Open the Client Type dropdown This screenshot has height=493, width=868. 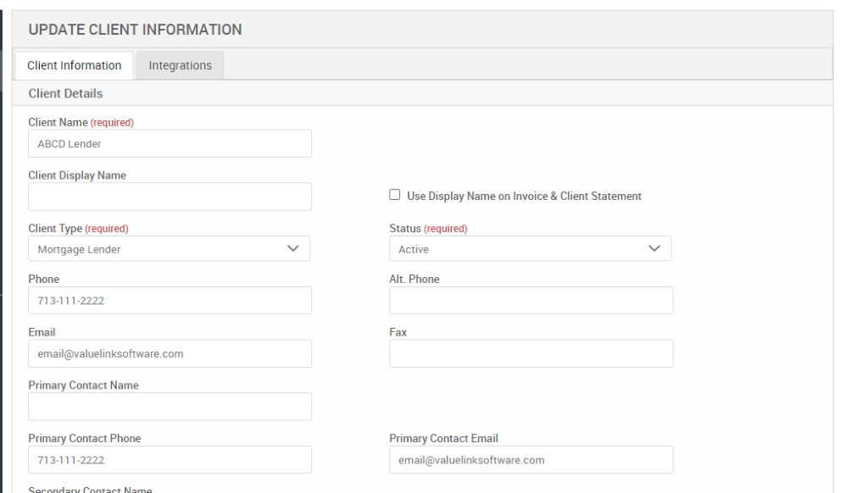[170, 248]
